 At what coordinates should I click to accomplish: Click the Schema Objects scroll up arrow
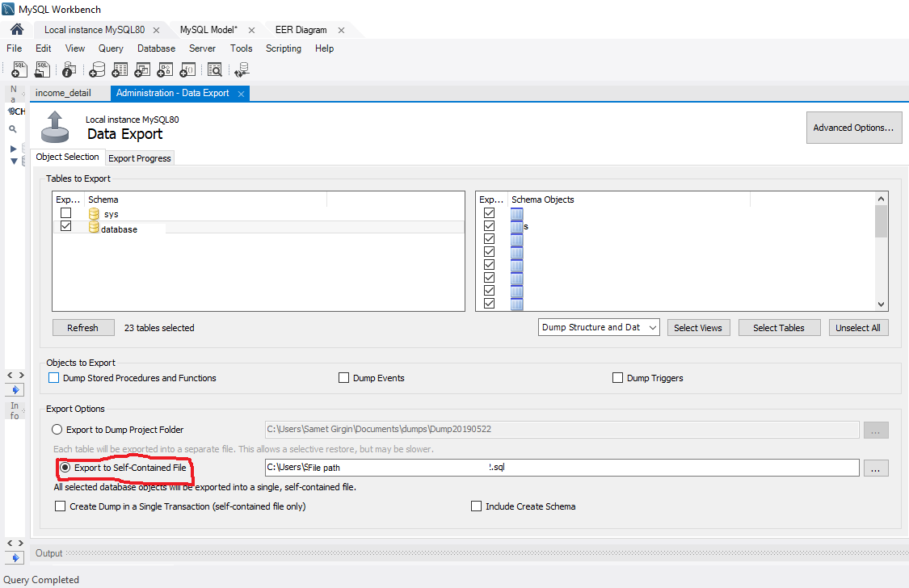click(882, 199)
